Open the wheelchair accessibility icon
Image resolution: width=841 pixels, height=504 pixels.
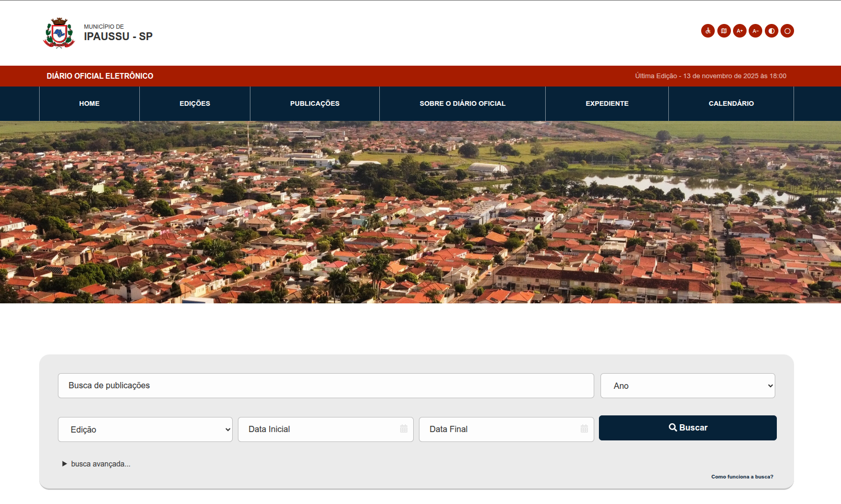708,31
